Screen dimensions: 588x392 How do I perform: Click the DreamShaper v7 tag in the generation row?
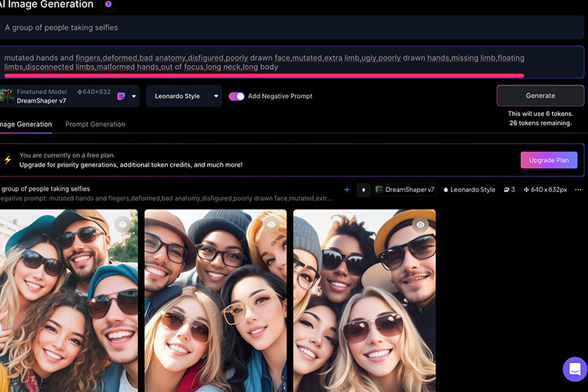(x=405, y=190)
